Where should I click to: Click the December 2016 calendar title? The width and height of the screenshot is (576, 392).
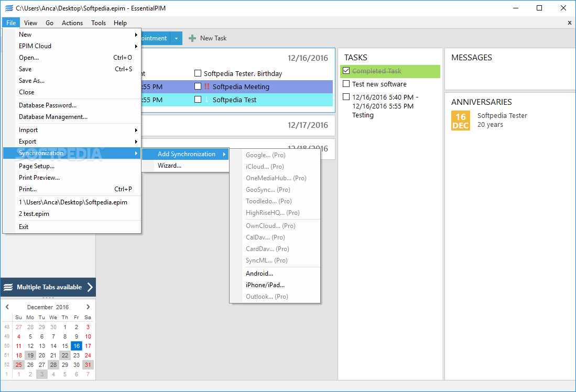point(48,307)
